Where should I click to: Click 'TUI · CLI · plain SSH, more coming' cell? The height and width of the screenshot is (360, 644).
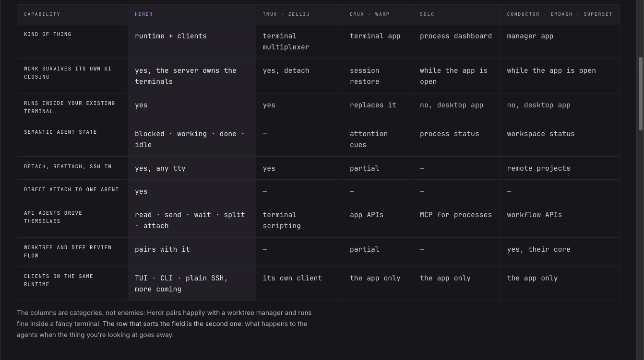point(191,284)
